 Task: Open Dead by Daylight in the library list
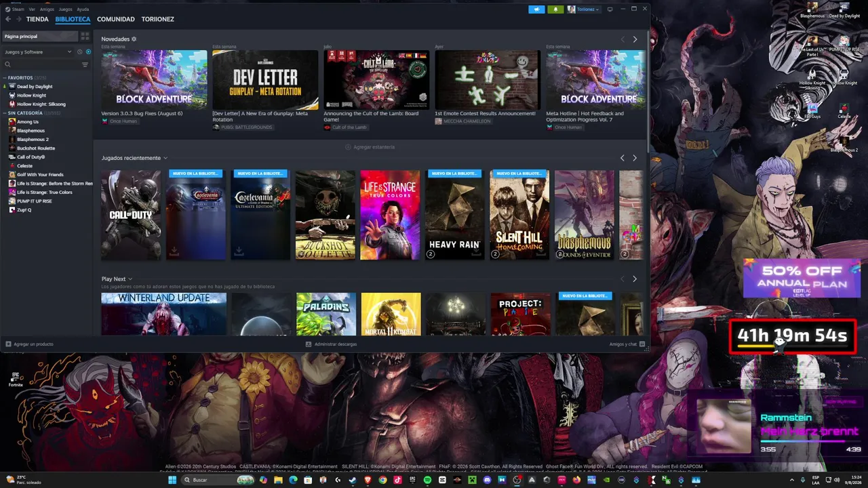(34, 87)
